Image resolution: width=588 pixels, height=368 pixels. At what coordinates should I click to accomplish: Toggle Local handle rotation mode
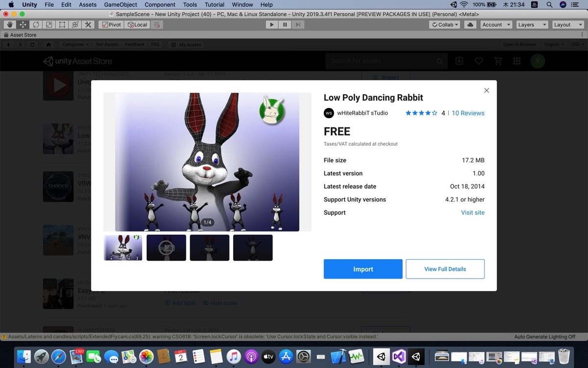pyautogui.click(x=137, y=25)
